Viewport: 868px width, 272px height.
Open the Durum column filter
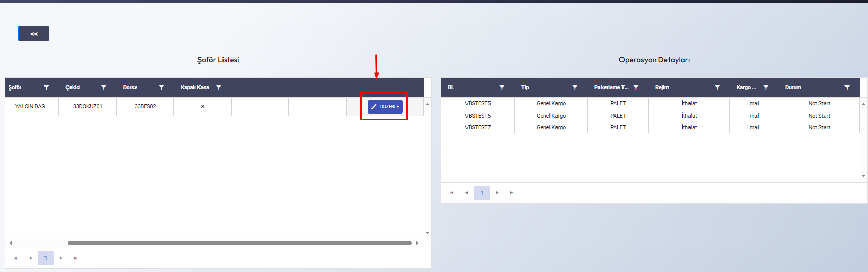(847, 88)
